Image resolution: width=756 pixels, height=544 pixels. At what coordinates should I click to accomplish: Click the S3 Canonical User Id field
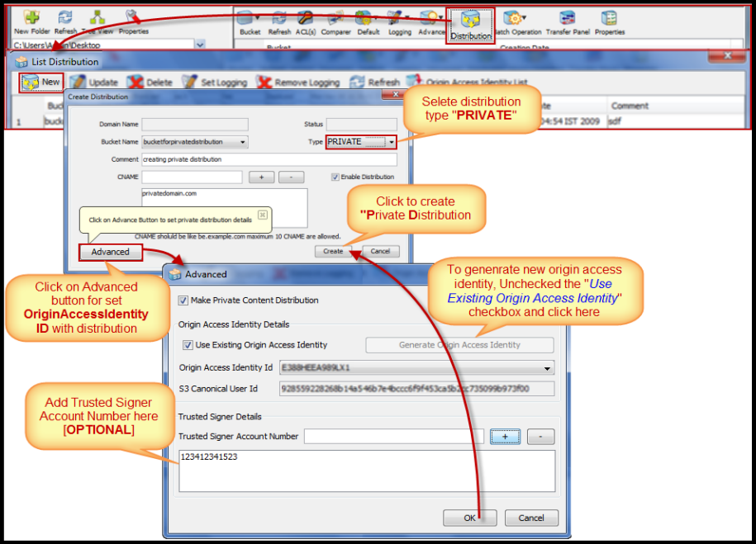click(x=416, y=389)
